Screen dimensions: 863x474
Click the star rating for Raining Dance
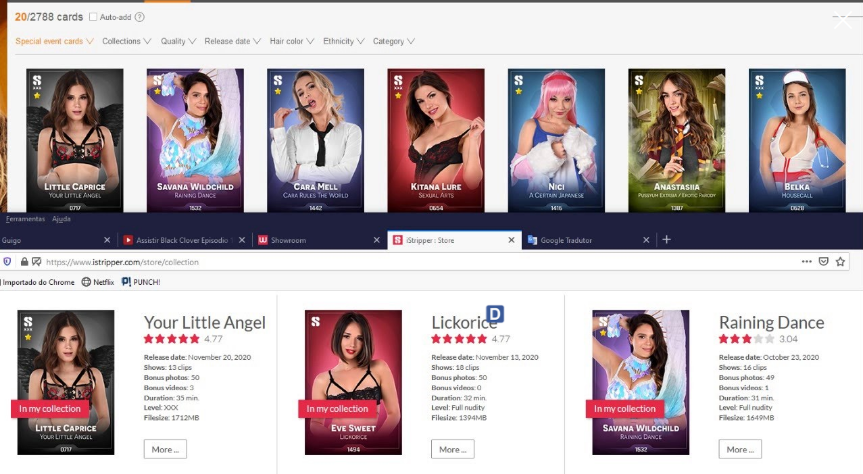point(747,339)
